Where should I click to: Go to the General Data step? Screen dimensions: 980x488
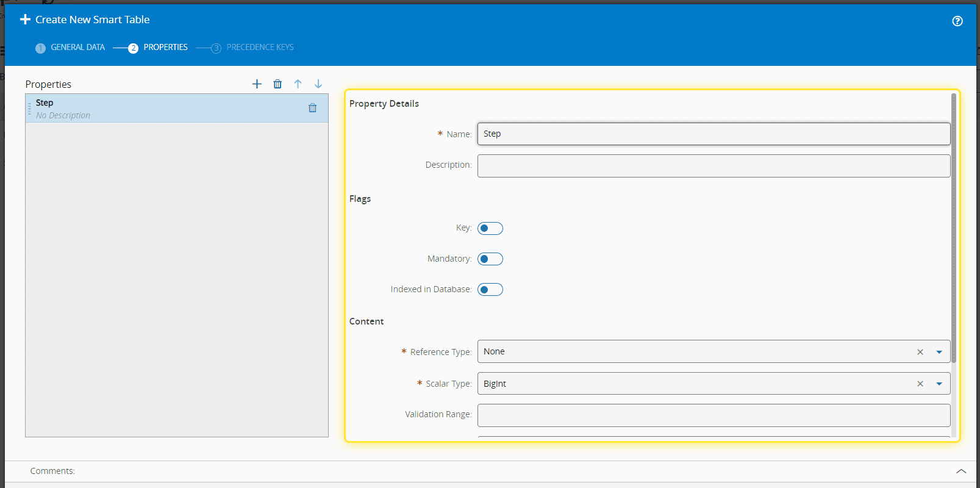(x=77, y=48)
